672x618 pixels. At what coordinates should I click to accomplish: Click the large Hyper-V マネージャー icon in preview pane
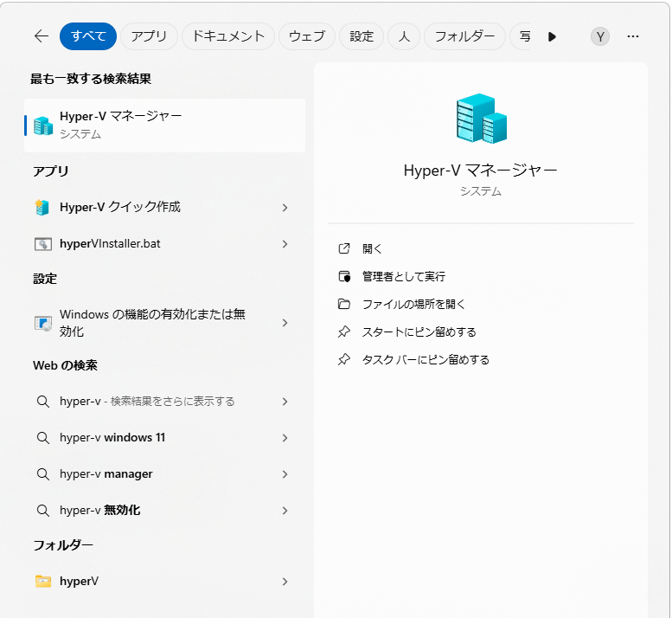tap(481, 119)
